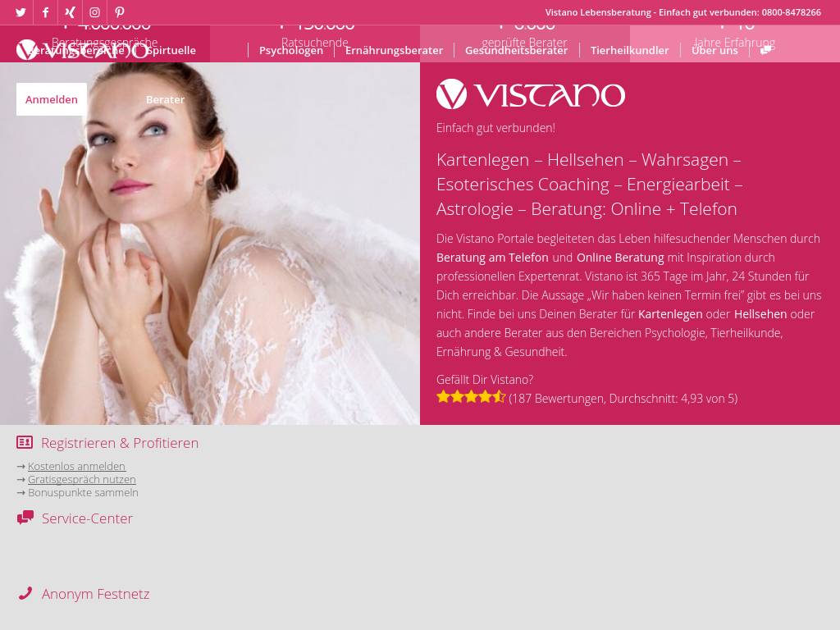Open the Ernährungsberater menu item
840x630 pixels.
(x=394, y=50)
